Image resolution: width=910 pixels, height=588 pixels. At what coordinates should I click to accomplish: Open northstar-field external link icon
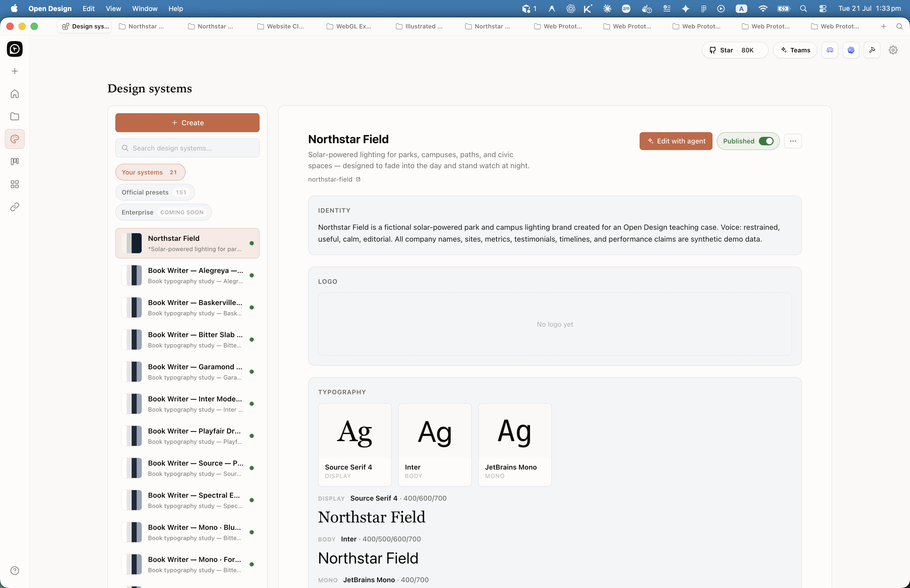pos(358,180)
